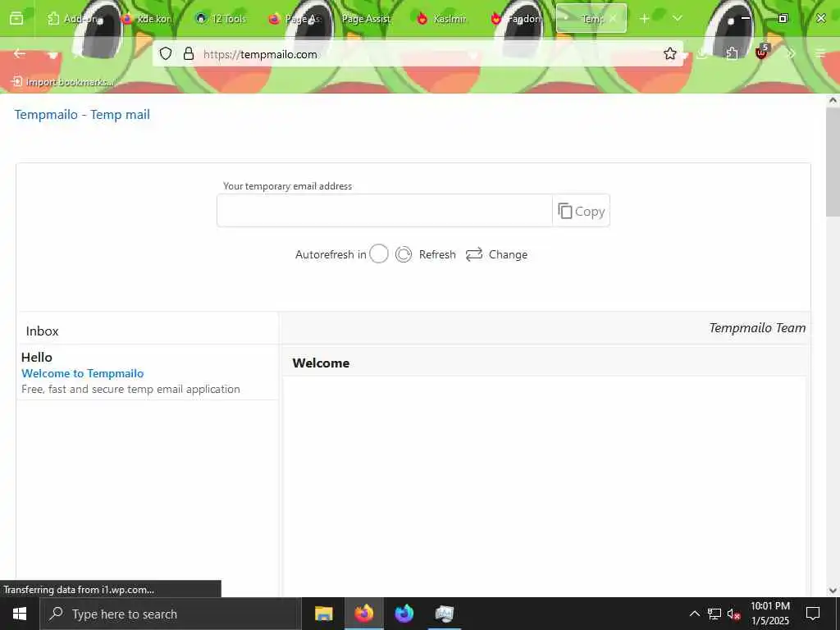Switch to the 12 Tools browser tab
Image resolution: width=840 pixels, height=630 pixels.
click(x=221, y=19)
